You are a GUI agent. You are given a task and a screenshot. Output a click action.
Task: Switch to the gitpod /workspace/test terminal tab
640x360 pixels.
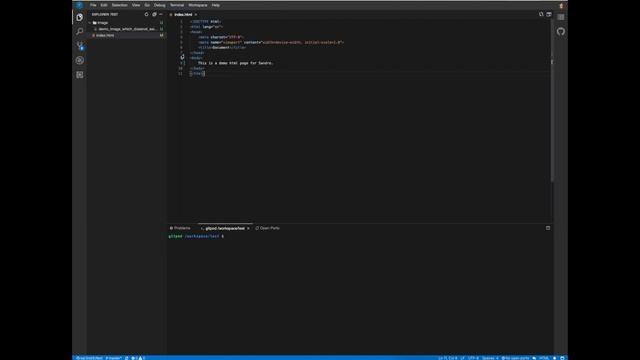tap(225, 228)
